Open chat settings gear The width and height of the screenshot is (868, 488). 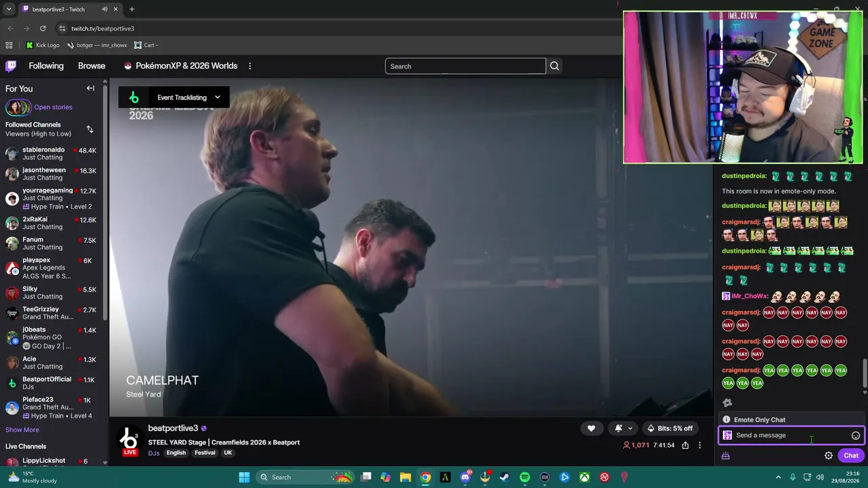point(829,455)
